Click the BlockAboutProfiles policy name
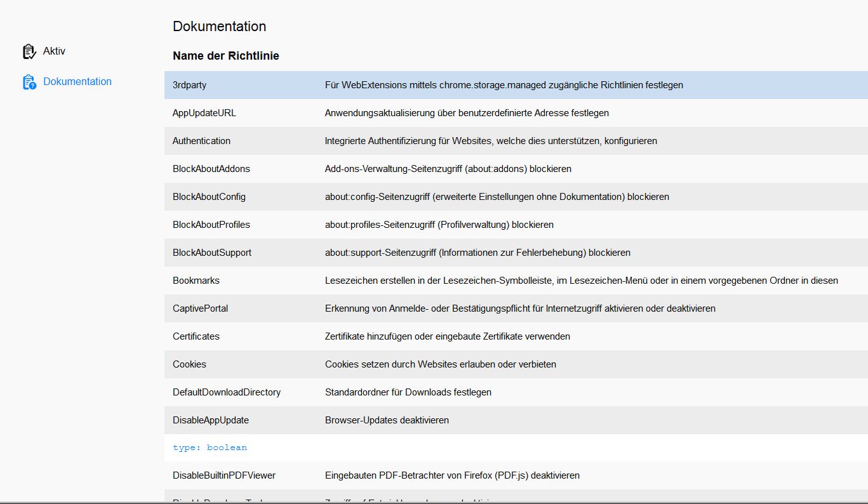 pyautogui.click(x=211, y=225)
